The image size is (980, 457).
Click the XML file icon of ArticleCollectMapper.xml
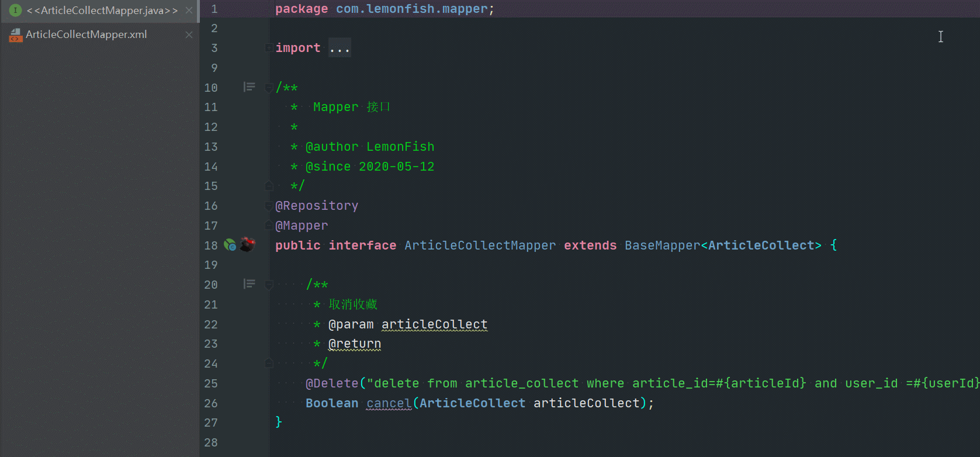(16, 35)
